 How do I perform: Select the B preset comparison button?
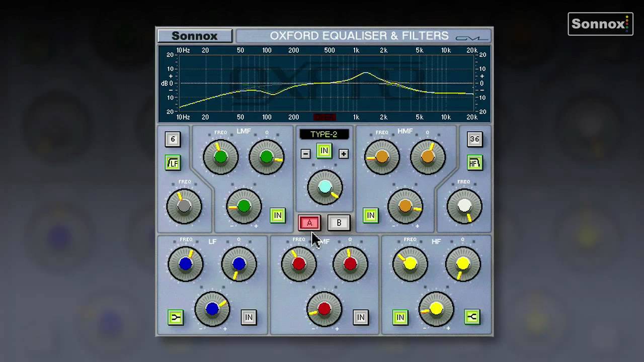pos(339,223)
